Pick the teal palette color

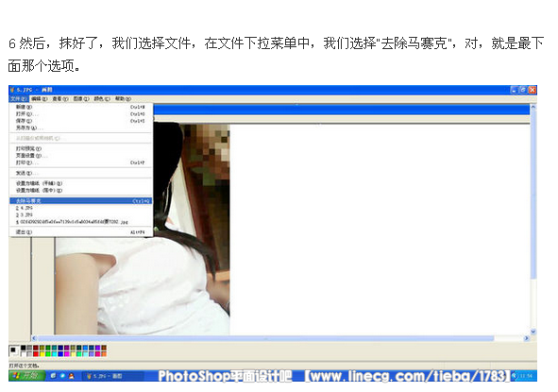[x=55, y=348]
